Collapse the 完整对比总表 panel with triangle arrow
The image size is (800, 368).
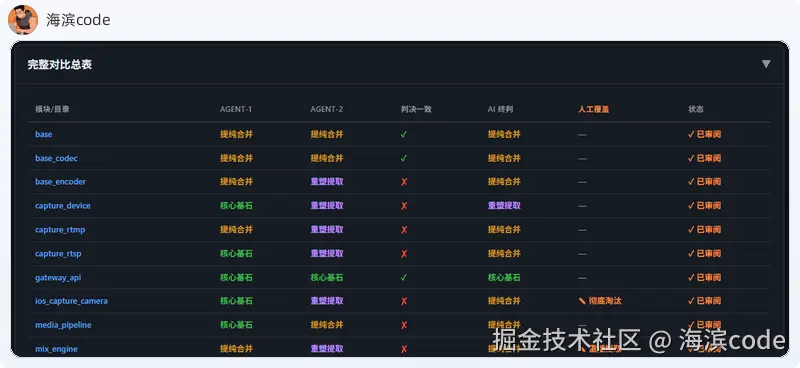[x=766, y=64]
